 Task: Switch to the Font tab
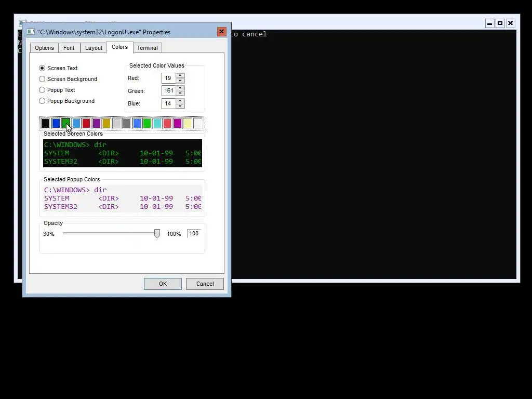tap(69, 48)
